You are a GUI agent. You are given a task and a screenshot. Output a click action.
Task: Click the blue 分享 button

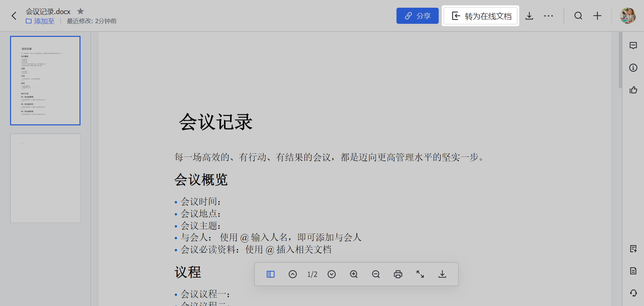click(x=417, y=16)
